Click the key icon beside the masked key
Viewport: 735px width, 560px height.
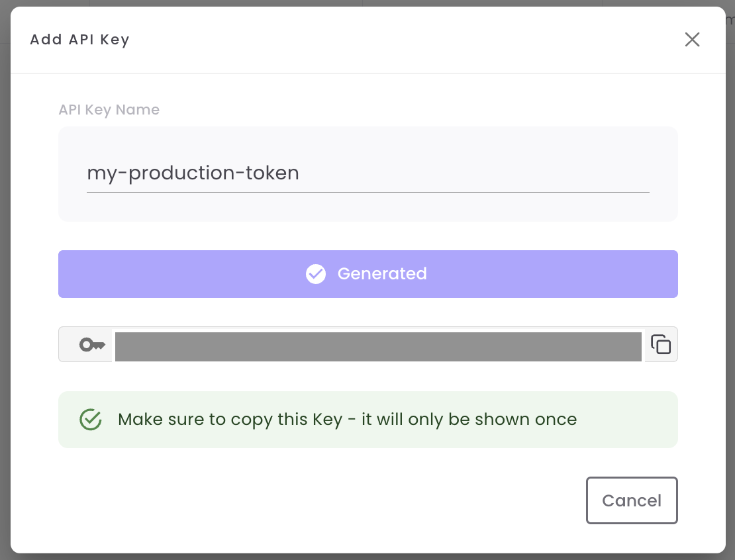coord(92,344)
